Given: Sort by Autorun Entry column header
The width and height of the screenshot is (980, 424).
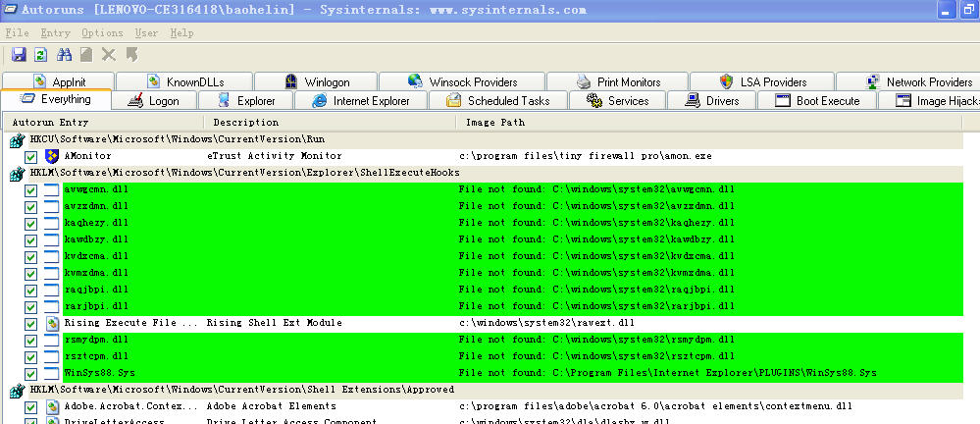Looking at the screenshot, I should (103, 123).
